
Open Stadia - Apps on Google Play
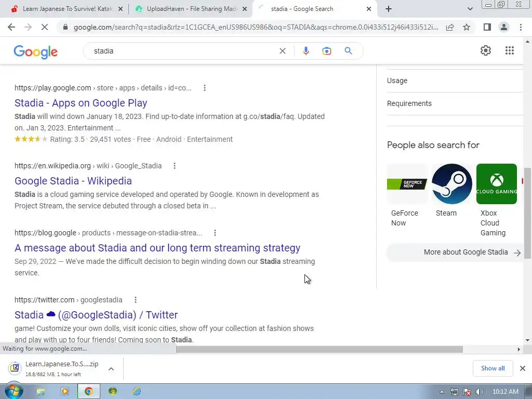81,103
